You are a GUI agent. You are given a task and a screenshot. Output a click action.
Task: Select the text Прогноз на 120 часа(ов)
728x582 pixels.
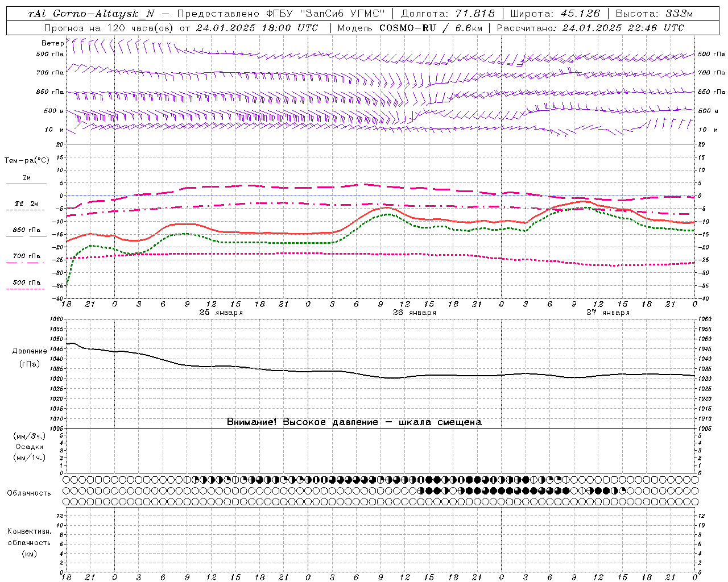[109, 28]
